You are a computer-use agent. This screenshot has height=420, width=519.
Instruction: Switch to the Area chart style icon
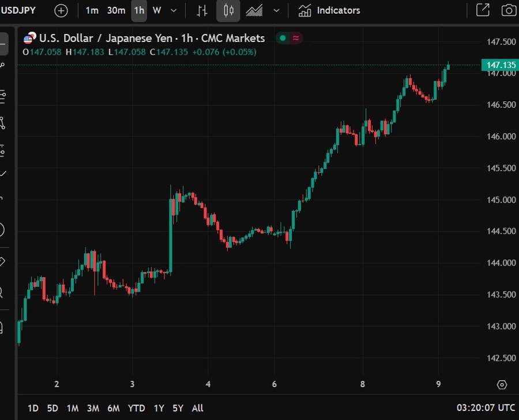254,10
